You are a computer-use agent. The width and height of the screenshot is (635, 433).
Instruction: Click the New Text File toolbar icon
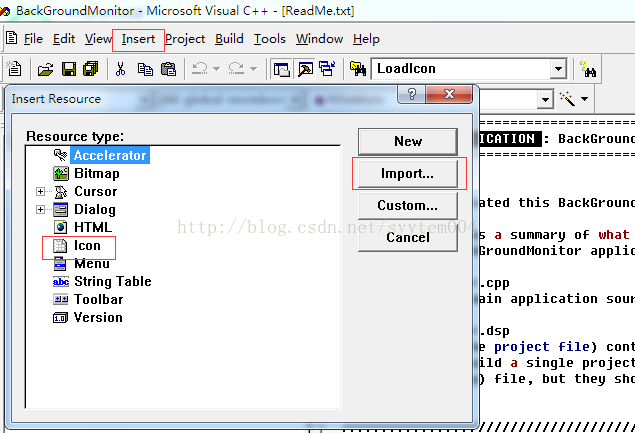click(x=15, y=68)
